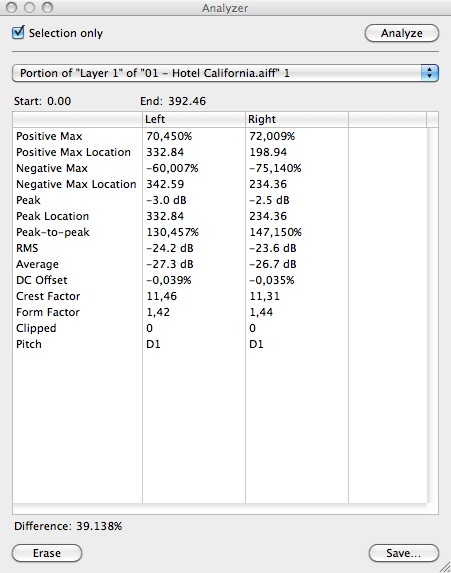
Task: Click the Analyze button
Action: pos(402,33)
